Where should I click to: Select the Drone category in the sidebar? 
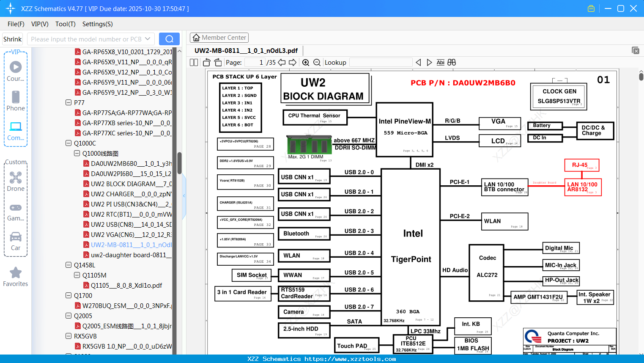click(x=16, y=181)
